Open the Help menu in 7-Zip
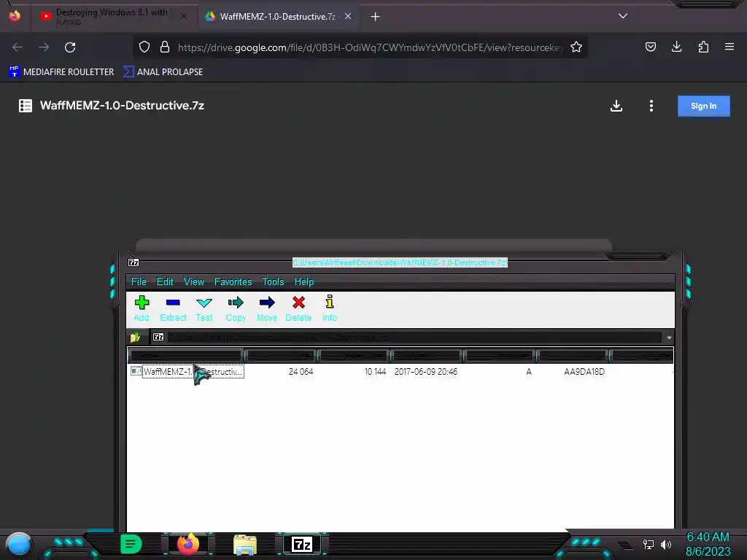The height and width of the screenshot is (560, 747). point(304,282)
